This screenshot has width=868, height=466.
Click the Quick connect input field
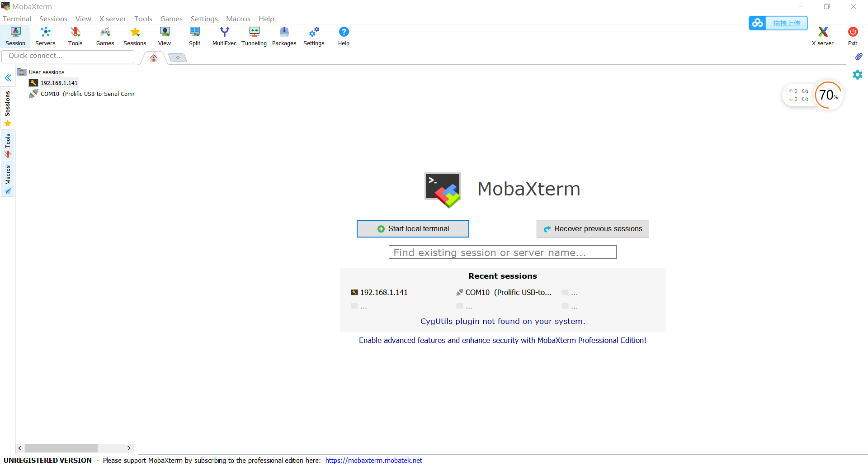68,56
